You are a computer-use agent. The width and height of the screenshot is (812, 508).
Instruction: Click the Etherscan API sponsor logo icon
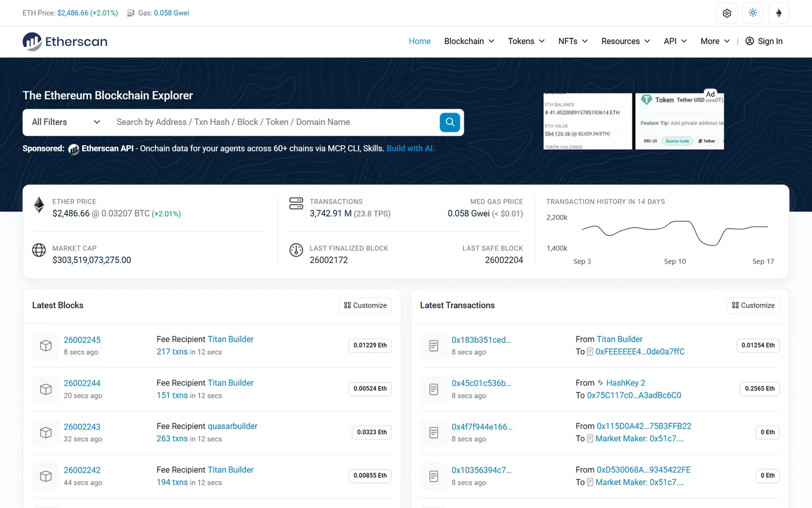(74, 149)
